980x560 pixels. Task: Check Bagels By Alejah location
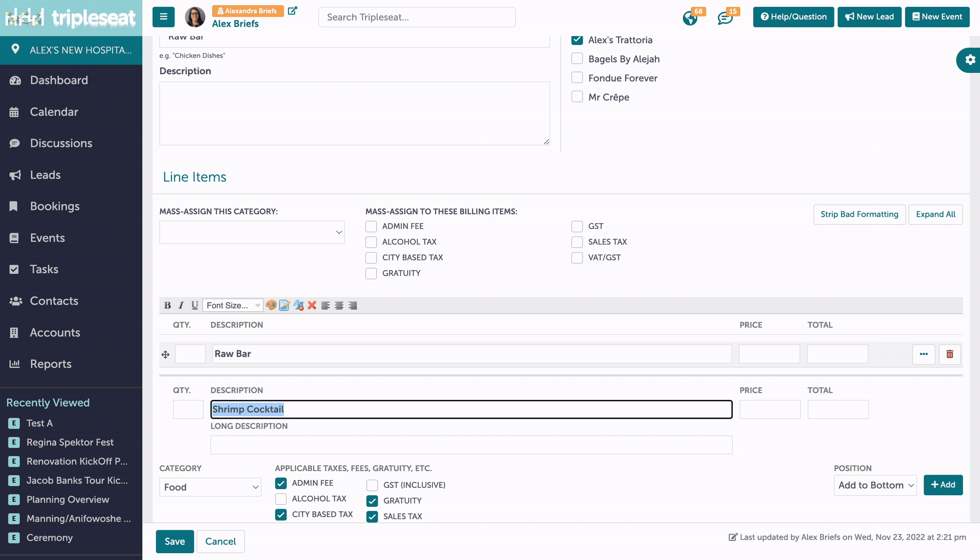(x=577, y=59)
